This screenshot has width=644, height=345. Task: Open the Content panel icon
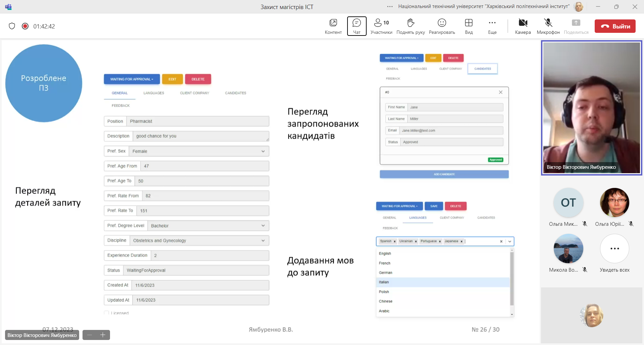pos(333,23)
